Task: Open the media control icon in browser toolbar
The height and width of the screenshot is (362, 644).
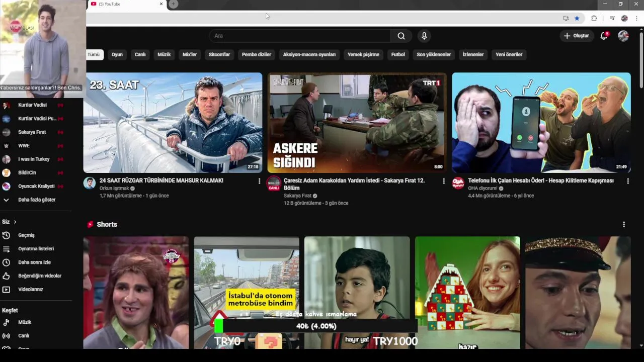Action: click(612, 18)
